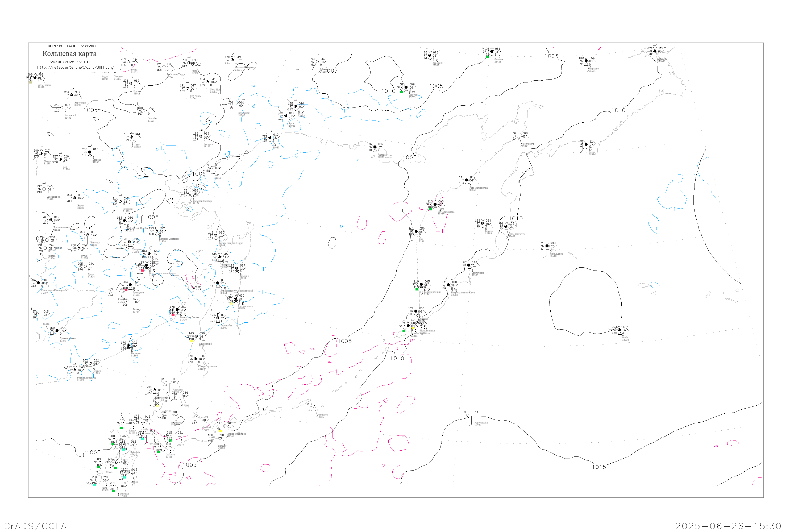Click the 2025-06-26-15:30 timestamp

(728, 526)
